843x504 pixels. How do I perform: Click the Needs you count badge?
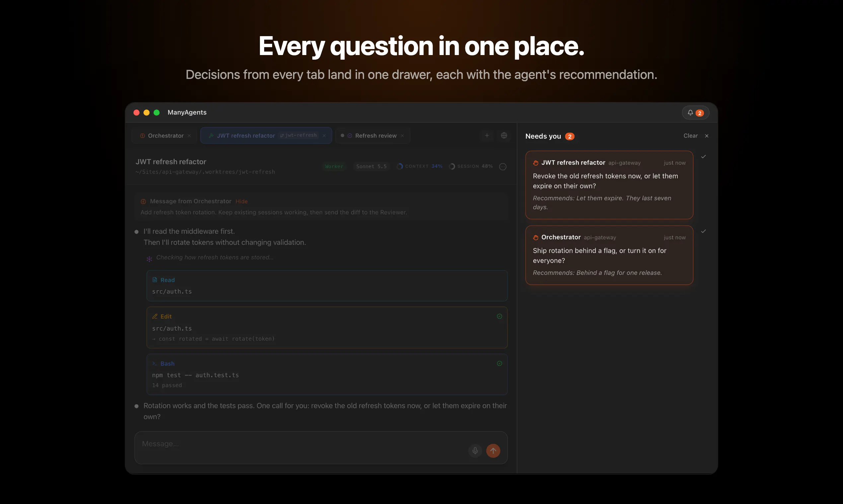tap(570, 137)
